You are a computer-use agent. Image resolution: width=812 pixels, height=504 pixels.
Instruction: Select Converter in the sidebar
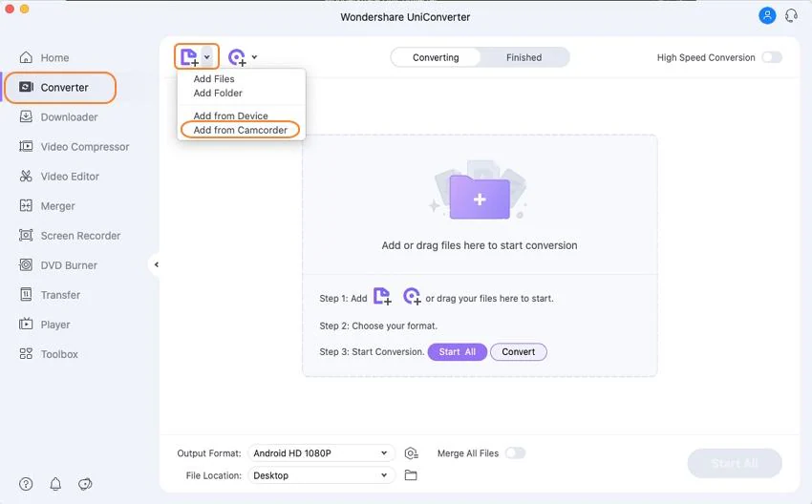60,88
